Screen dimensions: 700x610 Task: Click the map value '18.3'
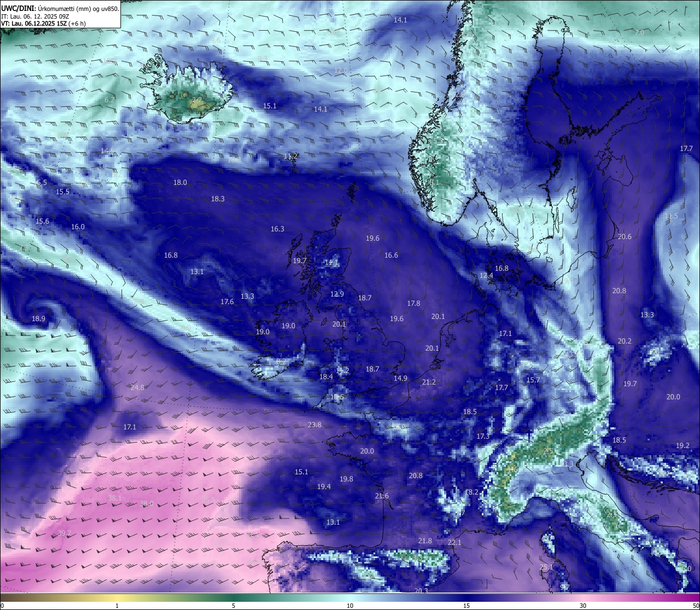(x=218, y=199)
